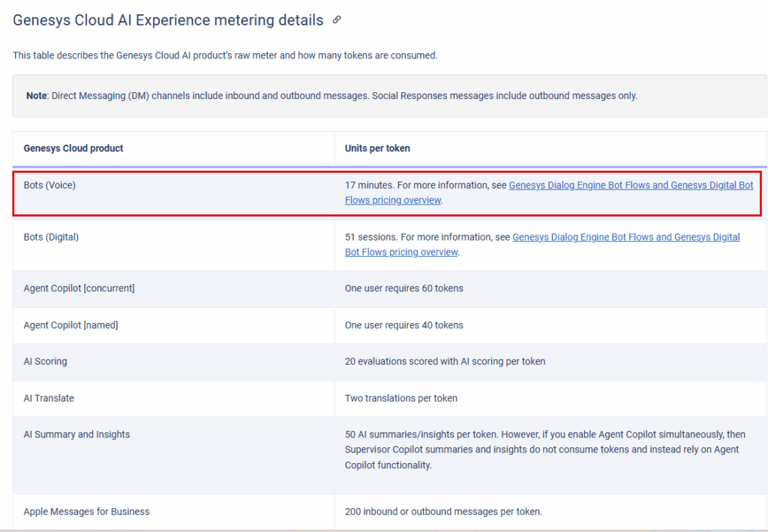Select the One user requires 60 tokens cell
This screenshot has height=532, width=768.
pyautogui.click(x=403, y=288)
